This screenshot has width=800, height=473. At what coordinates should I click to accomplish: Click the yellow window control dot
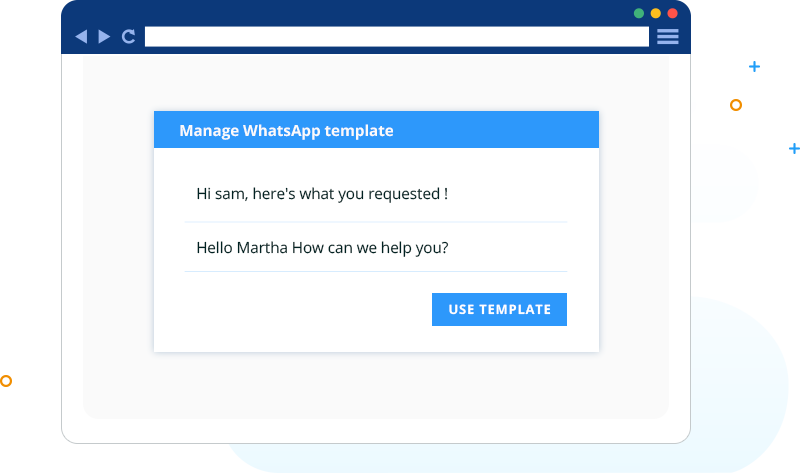656,13
